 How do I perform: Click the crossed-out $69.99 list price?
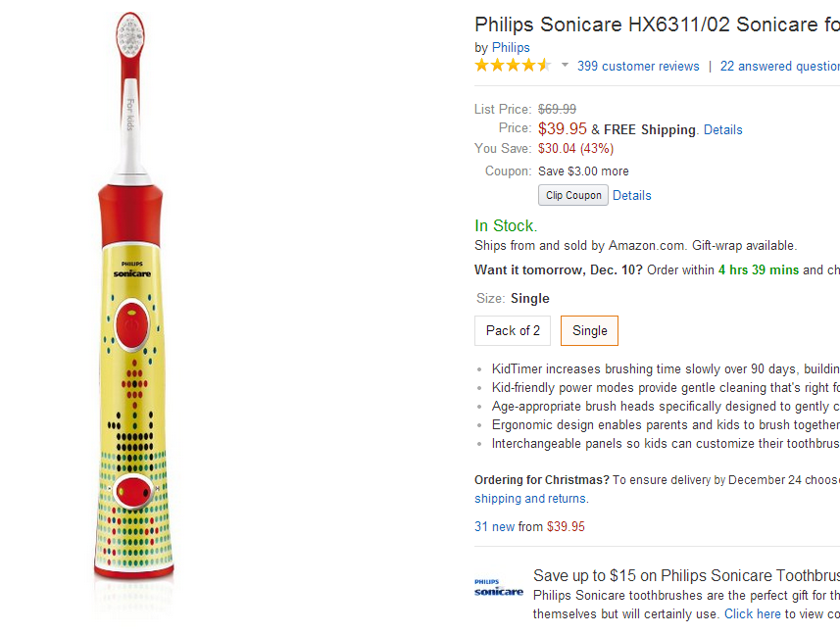pyautogui.click(x=557, y=109)
